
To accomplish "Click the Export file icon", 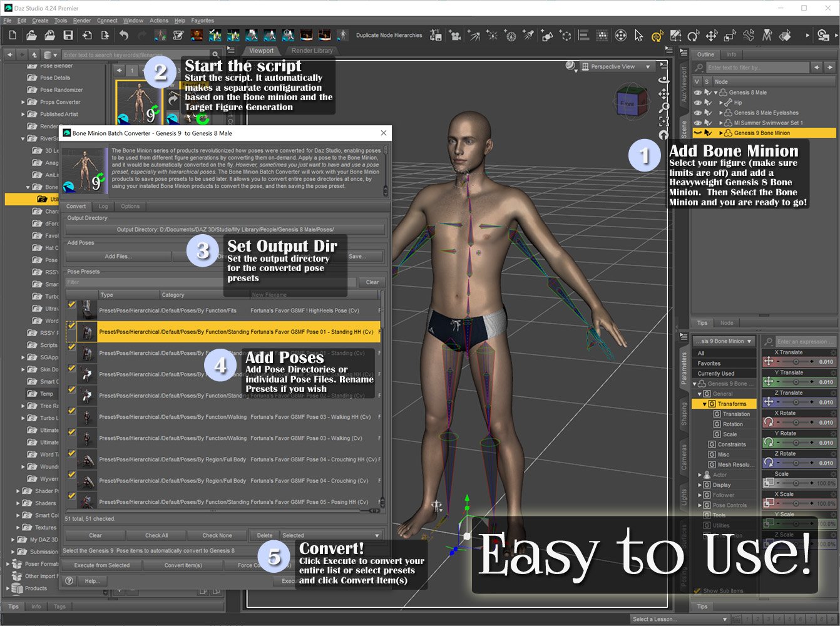I will tap(105, 36).
